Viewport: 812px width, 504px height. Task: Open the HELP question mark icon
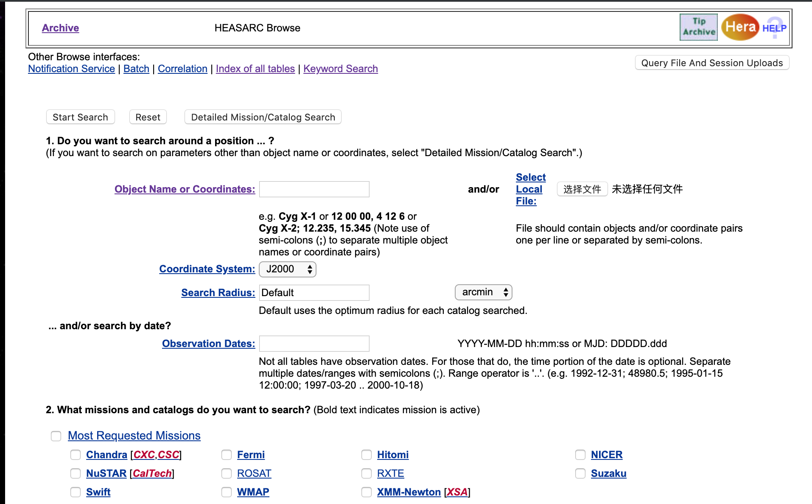774,28
